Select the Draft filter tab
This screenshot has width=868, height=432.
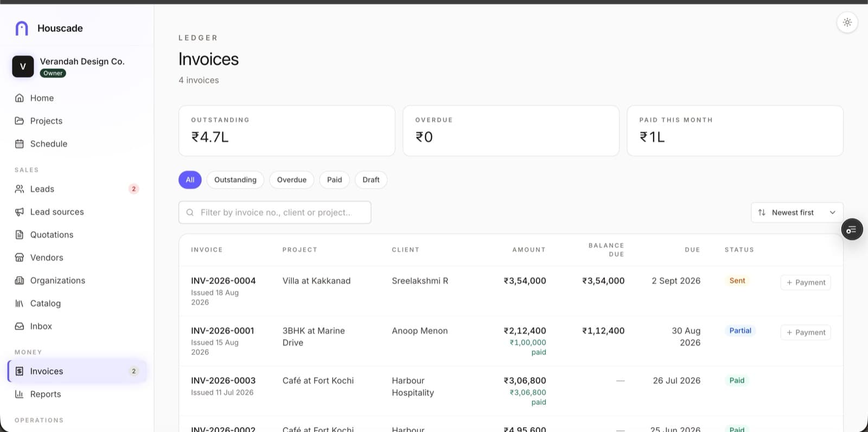click(371, 180)
